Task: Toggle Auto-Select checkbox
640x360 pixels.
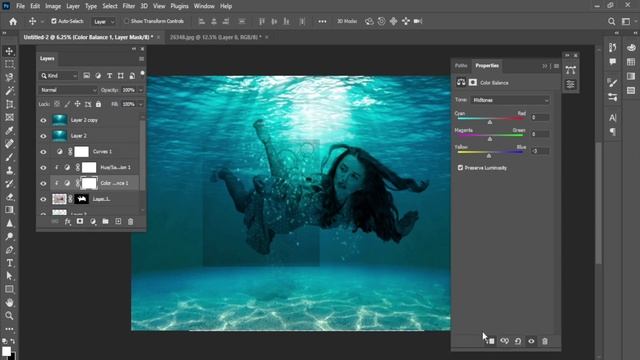Action: pyautogui.click(x=54, y=21)
